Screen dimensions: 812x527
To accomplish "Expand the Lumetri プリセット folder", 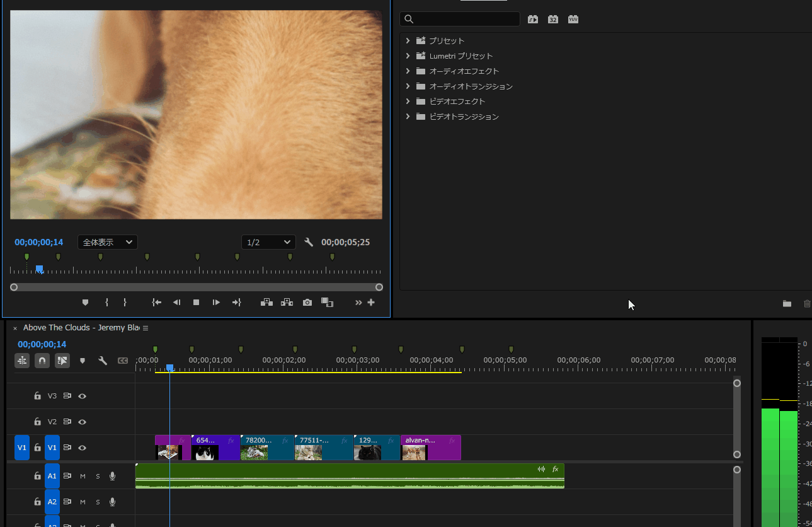I will pos(408,56).
